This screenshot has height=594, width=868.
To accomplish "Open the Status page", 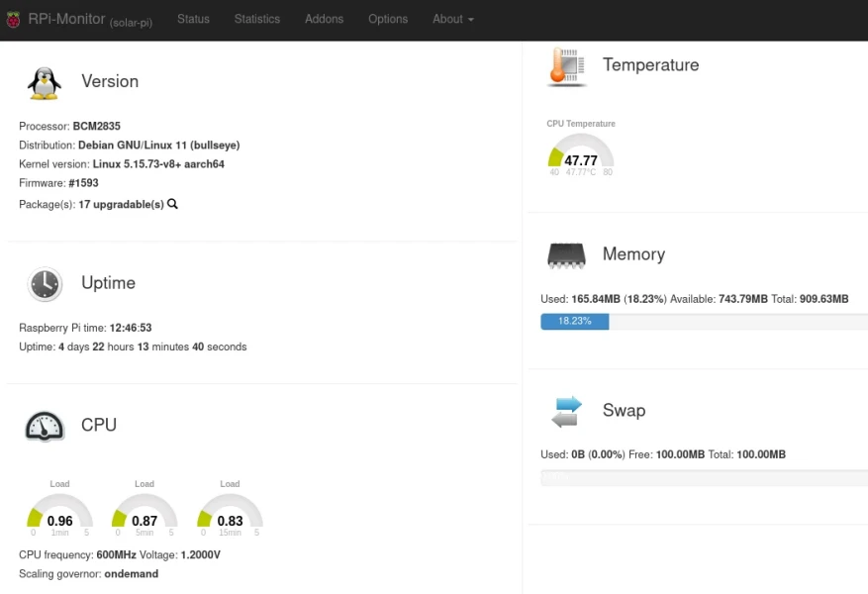I will pos(193,19).
